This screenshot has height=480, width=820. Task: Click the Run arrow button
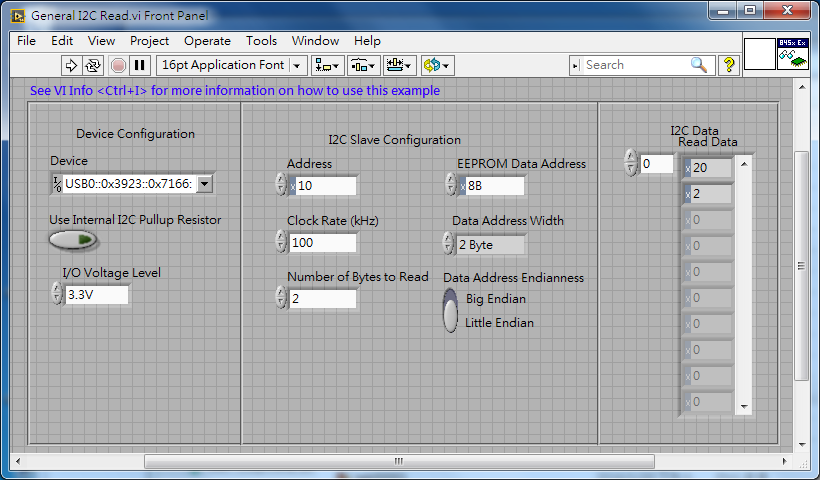click(71, 65)
